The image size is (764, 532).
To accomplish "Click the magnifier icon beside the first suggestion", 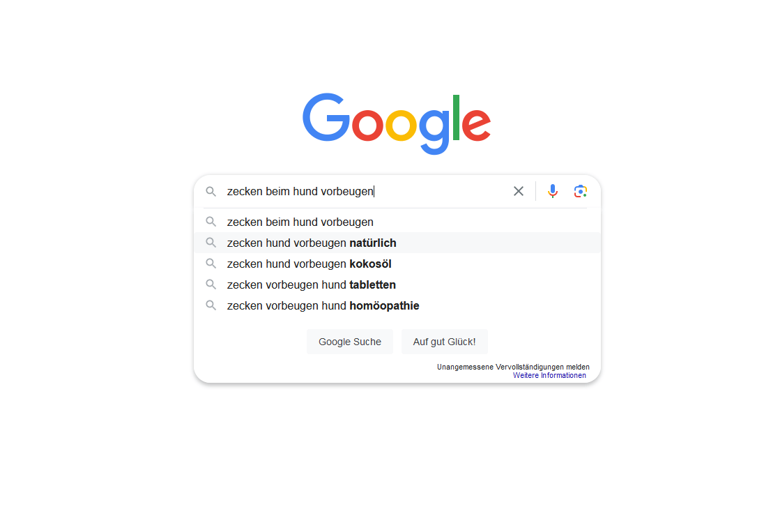I will (211, 222).
